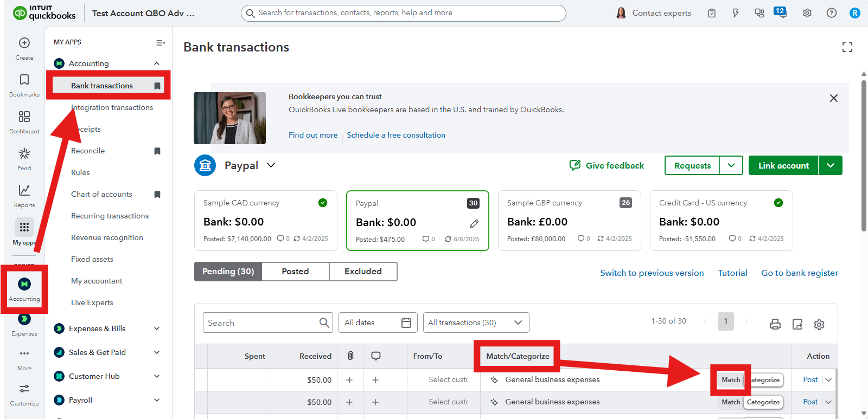Screen dimensions: 868x419
Task: Open Revenue recognition in the sidebar
Action: (x=107, y=237)
